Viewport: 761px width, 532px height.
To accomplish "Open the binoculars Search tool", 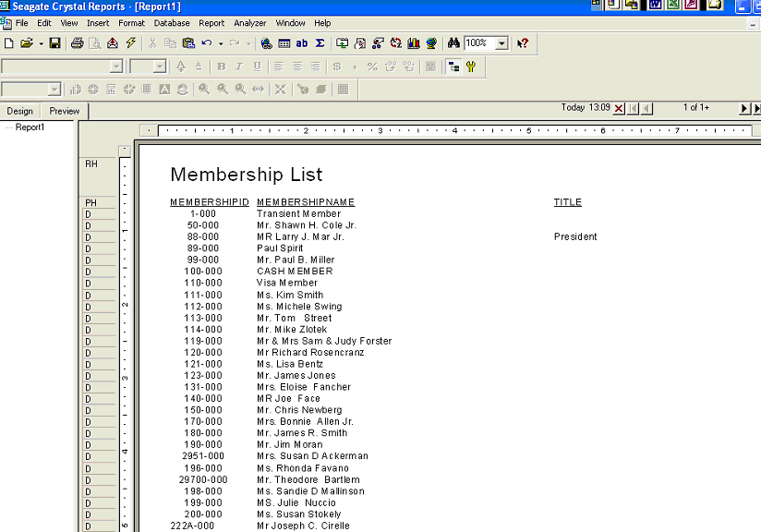I will pyautogui.click(x=453, y=43).
